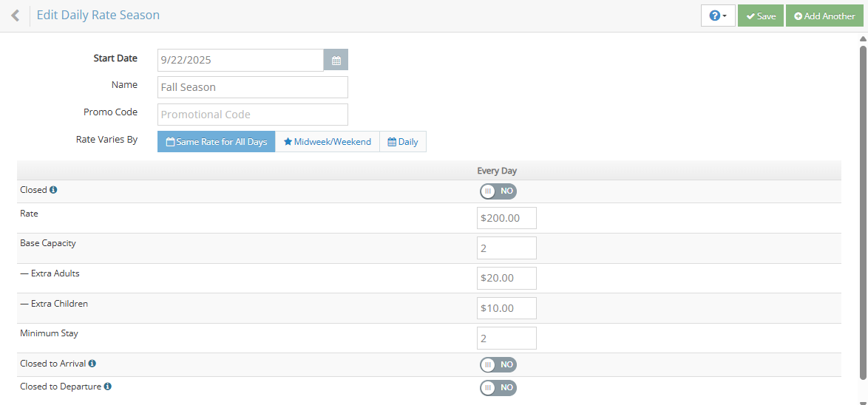Focus the Promo Code input field

pyautogui.click(x=252, y=115)
